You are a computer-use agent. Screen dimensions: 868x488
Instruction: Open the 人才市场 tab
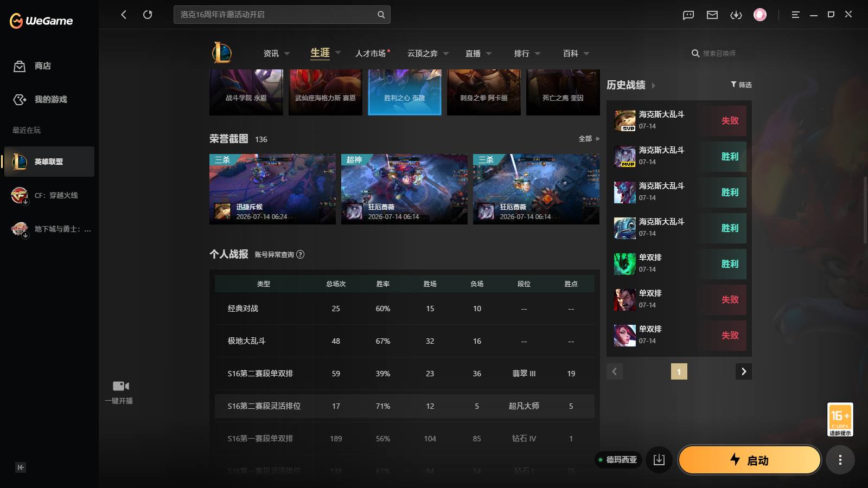pyautogui.click(x=371, y=53)
